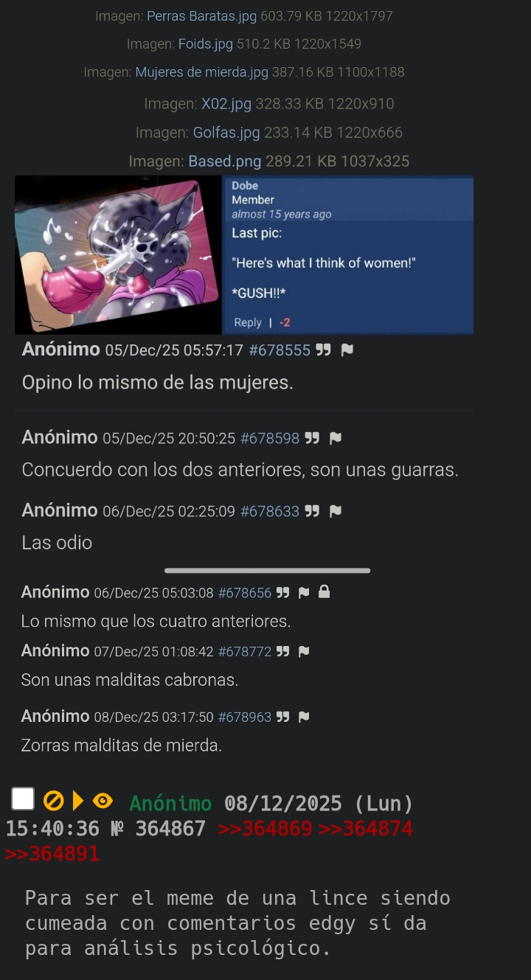
Task: Click the orange hide post circle icon
Action: (x=53, y=801)
